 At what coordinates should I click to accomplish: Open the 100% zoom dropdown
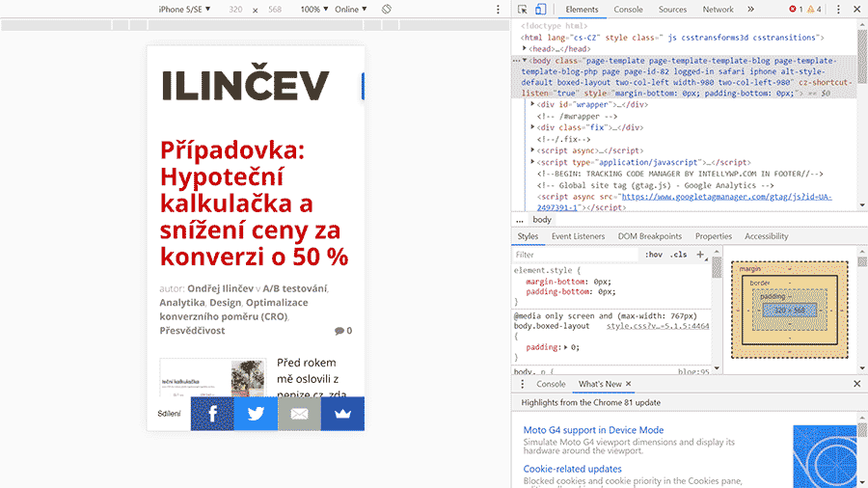[313, 9]
